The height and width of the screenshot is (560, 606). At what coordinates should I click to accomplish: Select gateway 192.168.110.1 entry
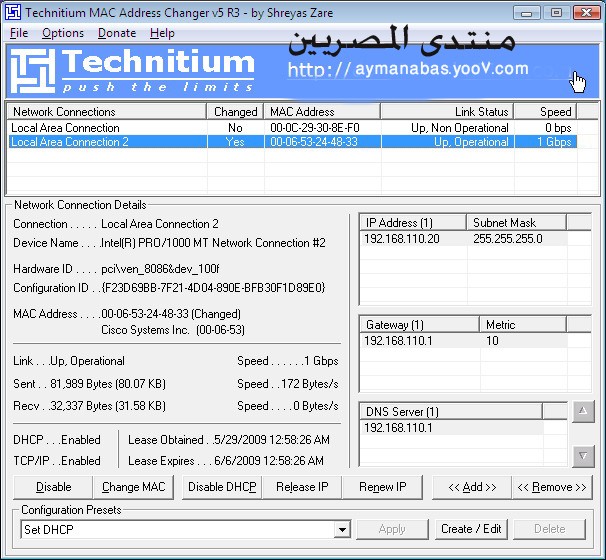click(398, 341)
